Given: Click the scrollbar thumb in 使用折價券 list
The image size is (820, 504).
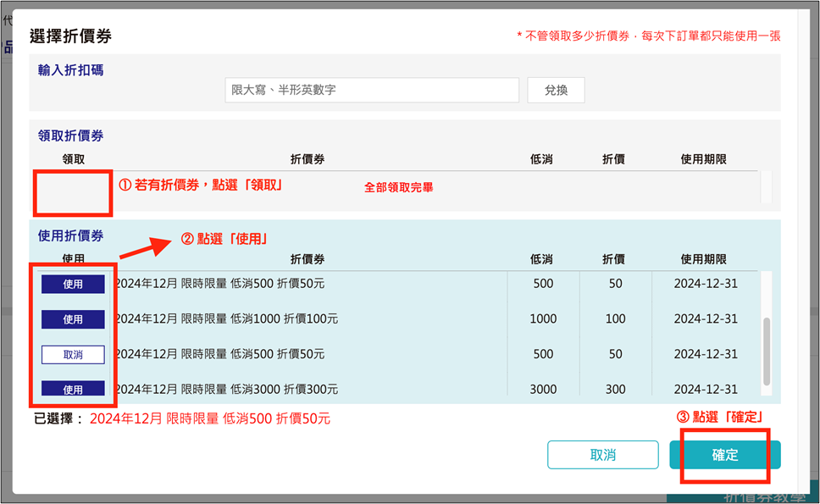Looking at the screenshot, I should coord(767,350).
